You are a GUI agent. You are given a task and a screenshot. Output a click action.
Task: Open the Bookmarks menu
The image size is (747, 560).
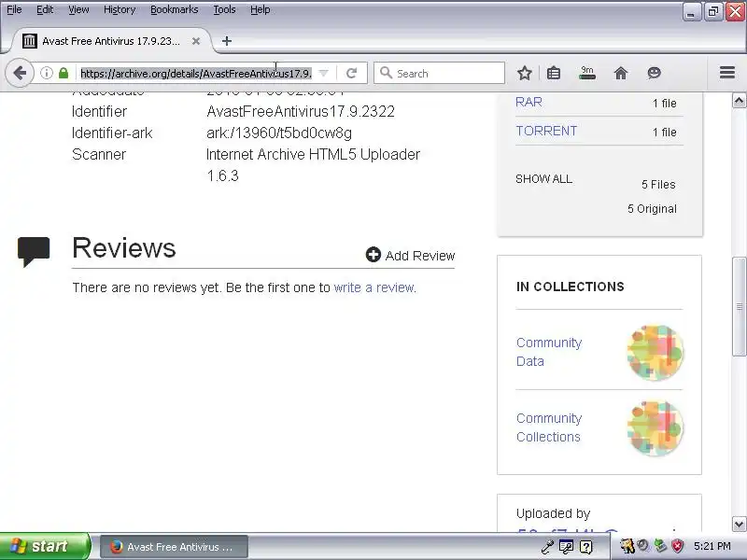[x=175, y=9]
